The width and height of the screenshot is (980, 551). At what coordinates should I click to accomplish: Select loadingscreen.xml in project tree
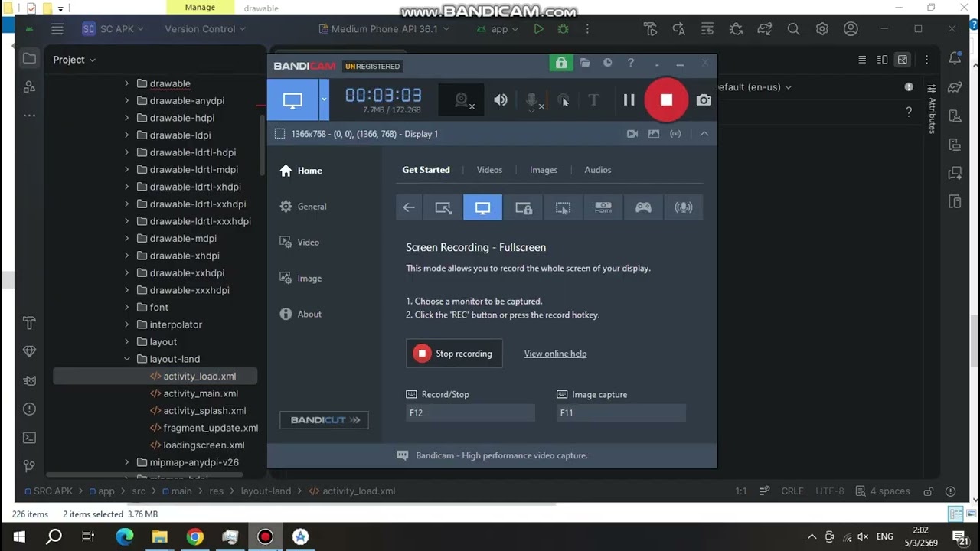point(204,445)
